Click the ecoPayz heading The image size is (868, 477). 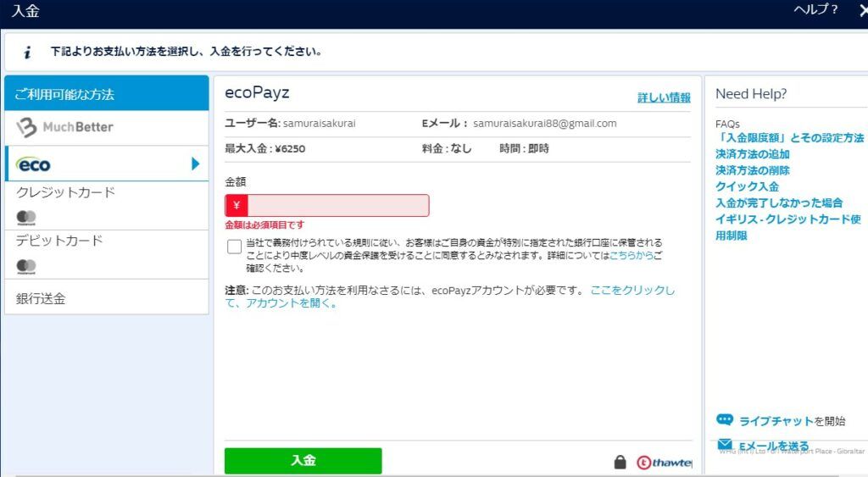(x=257, y=92)
